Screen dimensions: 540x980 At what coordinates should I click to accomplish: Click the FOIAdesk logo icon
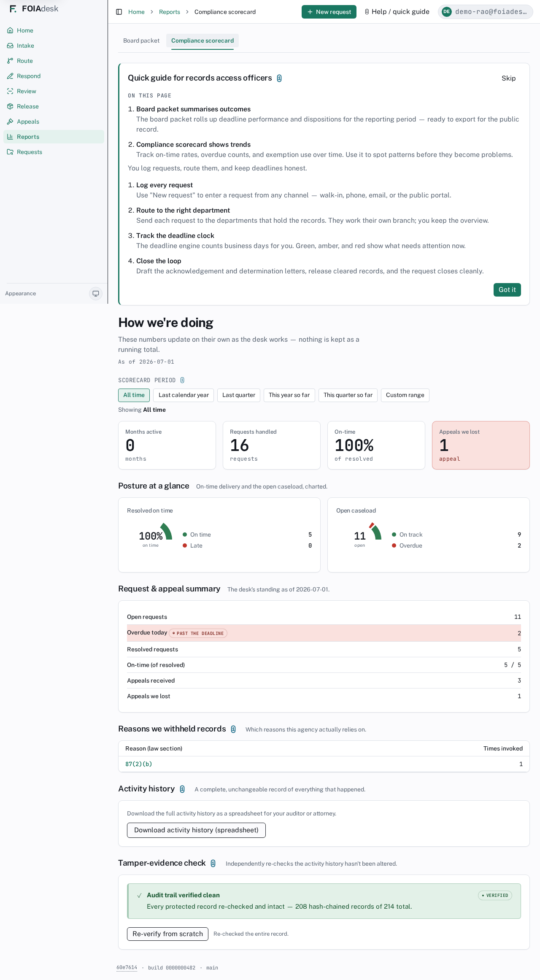13,9
